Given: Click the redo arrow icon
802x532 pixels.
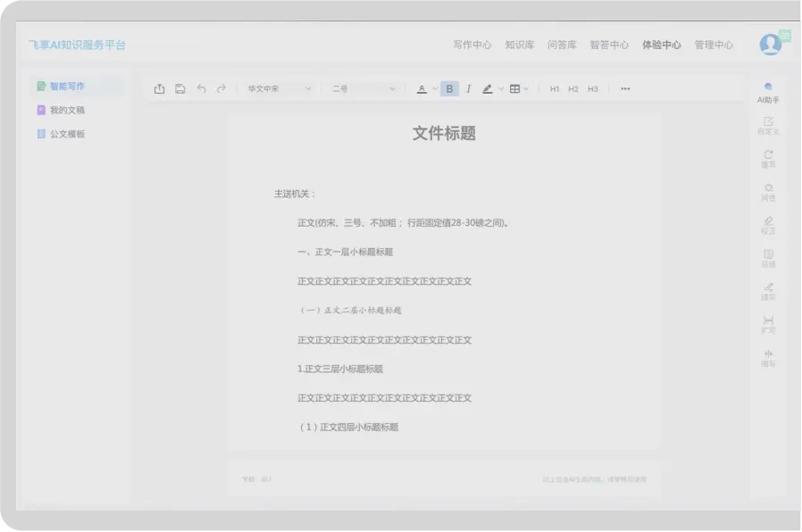Looking at the screenshot, I should click(x=221, y=89).
